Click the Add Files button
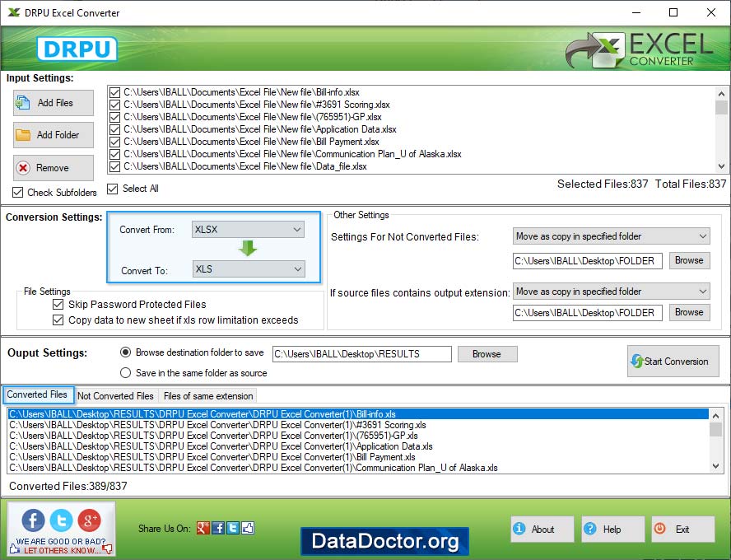The width and height of the screenshot is (731, 560). click(x=54, y=103)
